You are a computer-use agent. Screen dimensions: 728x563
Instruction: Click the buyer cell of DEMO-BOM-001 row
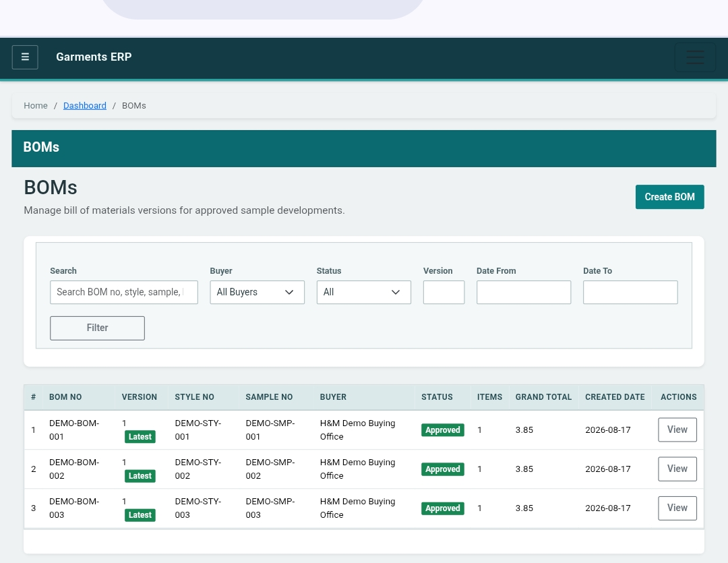(357, 429)
